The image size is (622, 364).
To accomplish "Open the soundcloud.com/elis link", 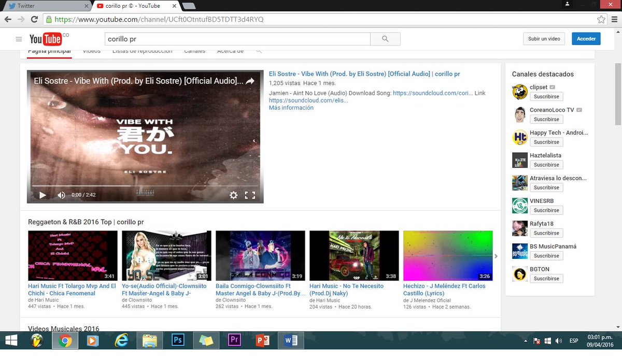I will 308,100.
